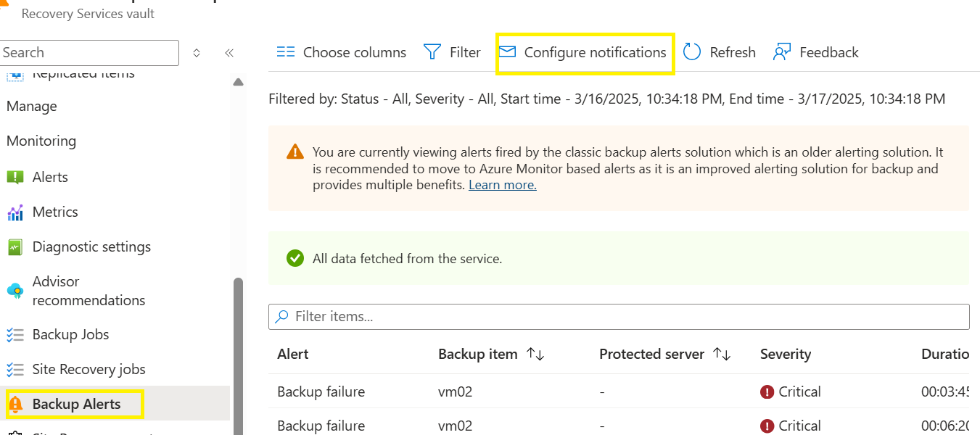Screen dimensions: 980x435
Task: Click the Choose columns icon
Action: [x=286, y=52]
